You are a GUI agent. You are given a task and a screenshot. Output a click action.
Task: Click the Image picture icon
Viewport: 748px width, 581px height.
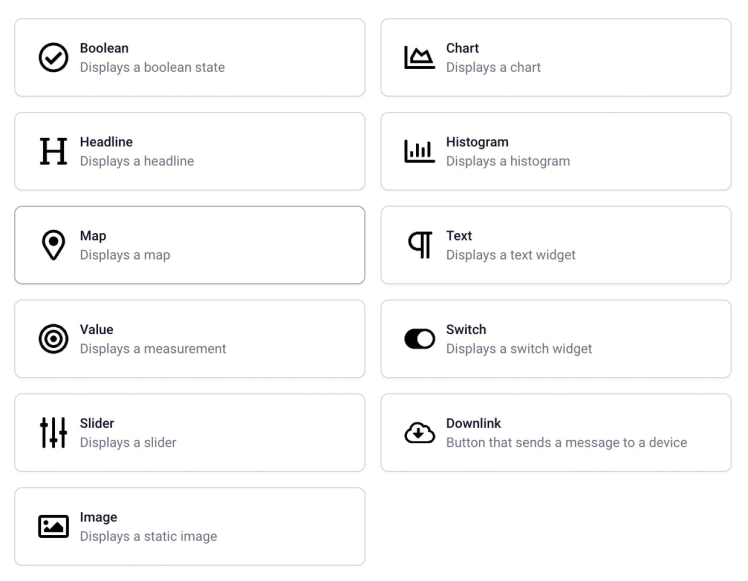pos(52,527)
